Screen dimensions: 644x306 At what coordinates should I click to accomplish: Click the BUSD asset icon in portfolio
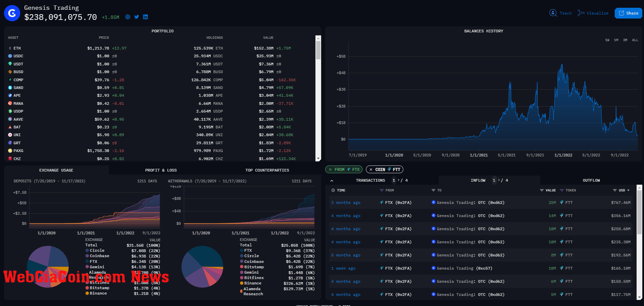tap(10, 72)
